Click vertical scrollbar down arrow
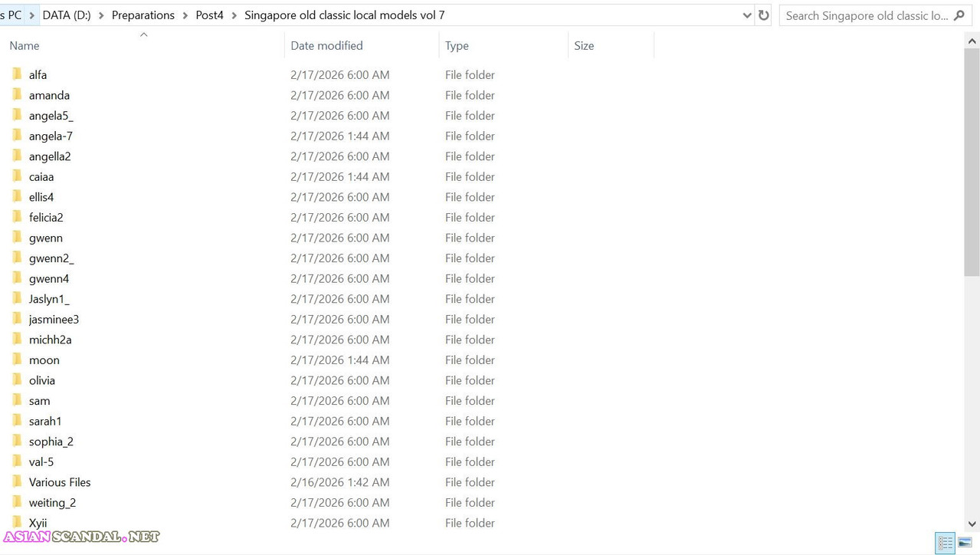 [x=972, y=524]
